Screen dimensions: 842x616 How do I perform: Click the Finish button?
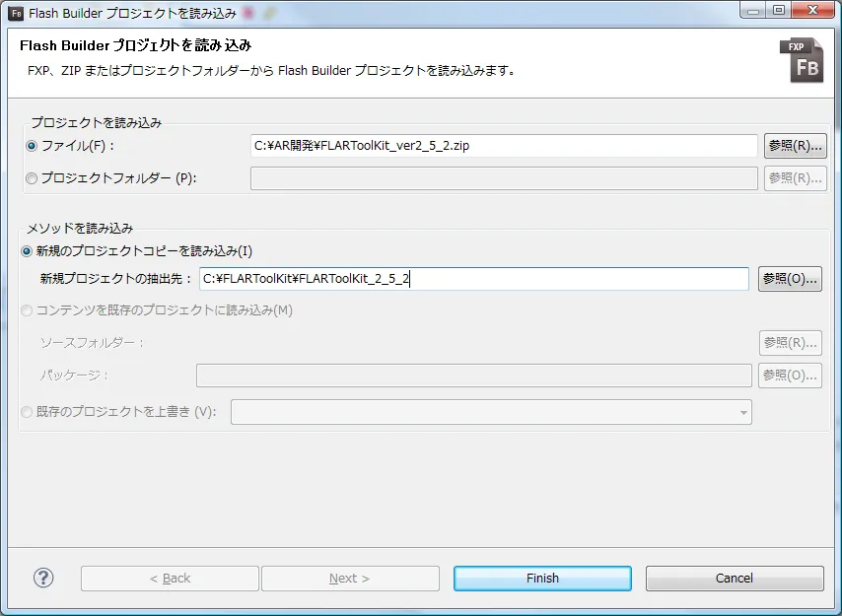pyautogui.click(x=542, y=579)
